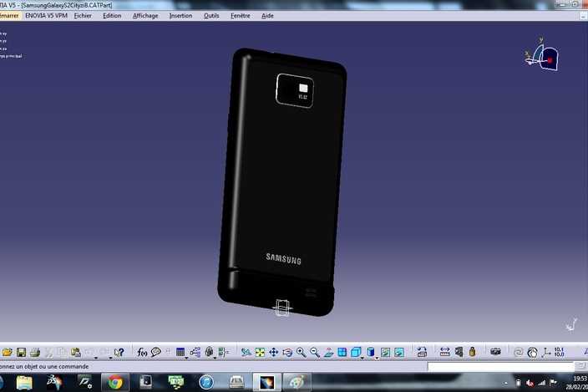Click the padlock knowledge toolbar icon
This screenshot has width=588, height=392.
click(x=210, y=352)
